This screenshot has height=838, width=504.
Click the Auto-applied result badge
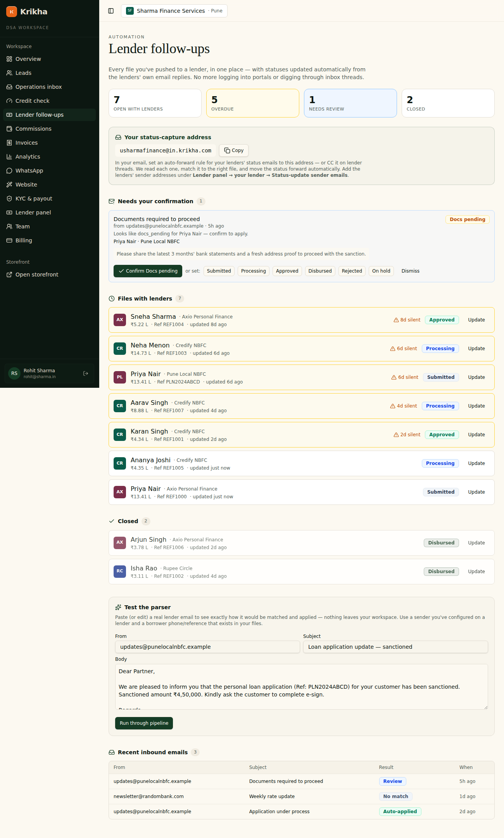(400, 812)
